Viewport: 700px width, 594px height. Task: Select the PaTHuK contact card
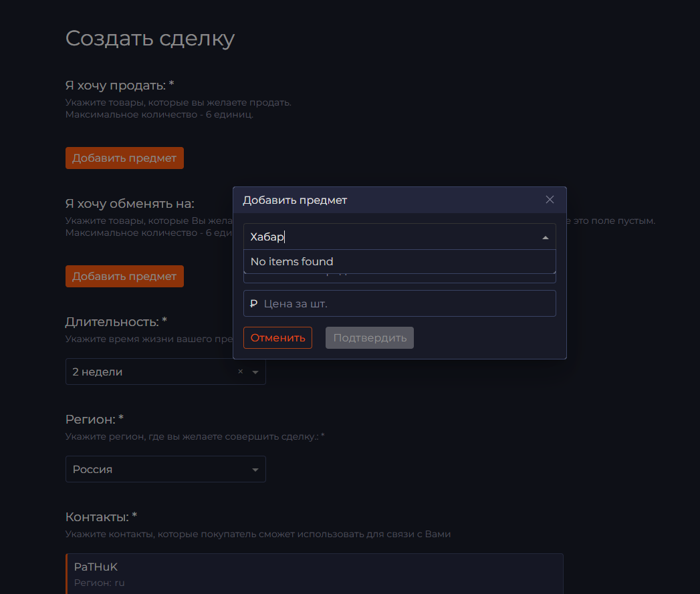pos(314,573)
